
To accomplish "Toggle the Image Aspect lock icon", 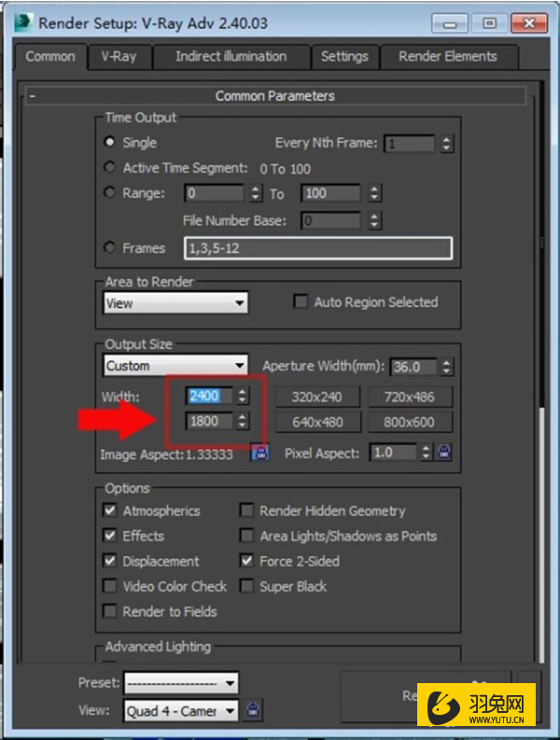I will click(259, 453).
